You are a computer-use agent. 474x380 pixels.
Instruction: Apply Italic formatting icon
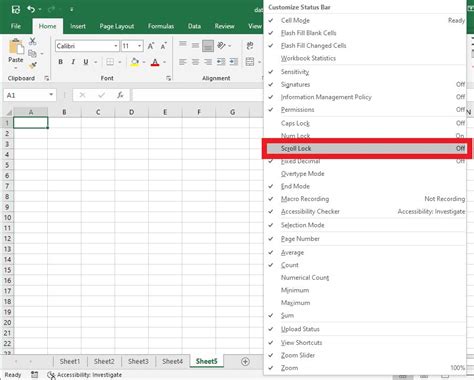point(73,62)
